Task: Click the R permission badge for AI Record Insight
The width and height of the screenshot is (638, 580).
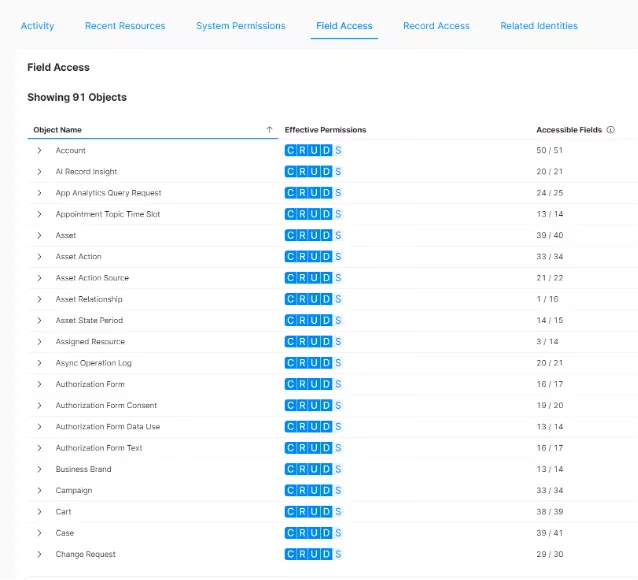Action: coord(302,172)
